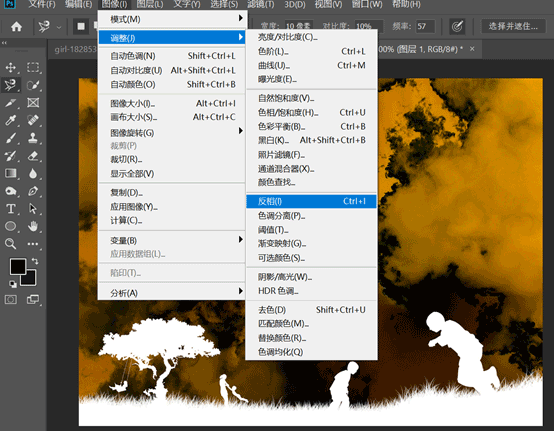The width and height of the screenshot is (554, 431).
Task: Choose 色相/饱和度(H) adjustment
Action: 311,112
